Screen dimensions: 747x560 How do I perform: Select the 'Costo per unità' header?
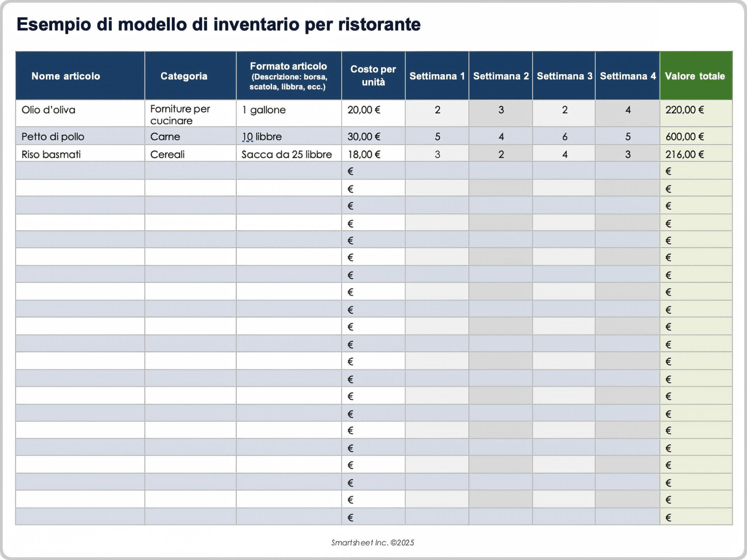click(x=373, y=76)
